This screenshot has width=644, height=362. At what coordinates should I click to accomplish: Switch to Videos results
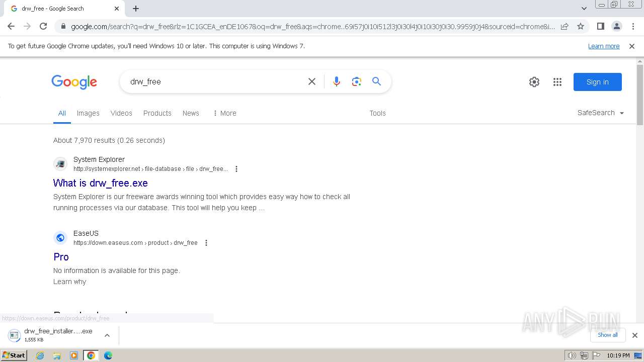pos(121,113)
